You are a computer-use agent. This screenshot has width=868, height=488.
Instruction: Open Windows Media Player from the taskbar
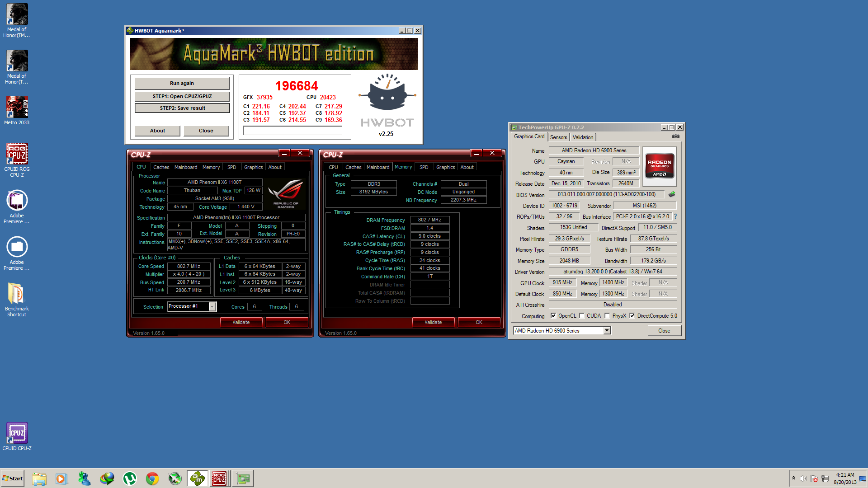coord(61,479)
